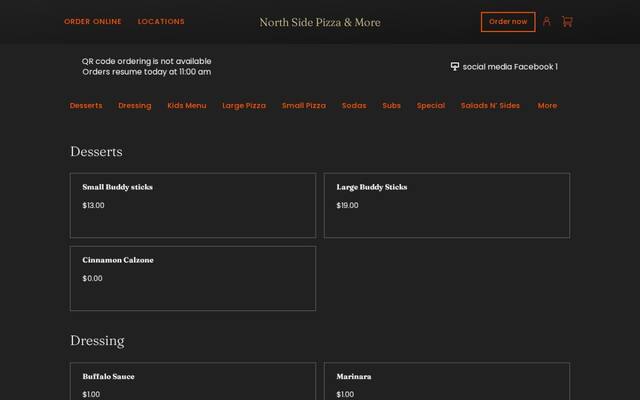Click the Desserts section heading
The width and height of the screenshot is (640, 400).
[x=96, y=151]
